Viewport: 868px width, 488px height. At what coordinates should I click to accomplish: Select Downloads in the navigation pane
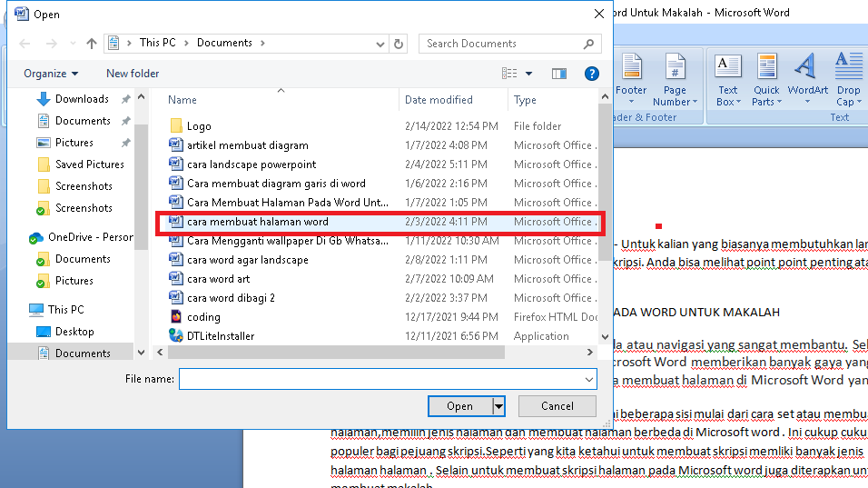[x=82, y=99]
